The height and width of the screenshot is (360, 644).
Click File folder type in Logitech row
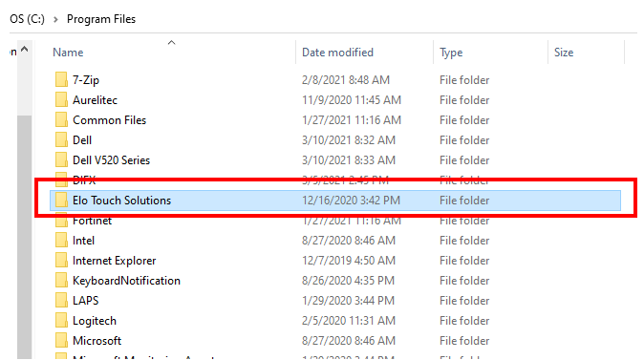click(x=464, y=321)
